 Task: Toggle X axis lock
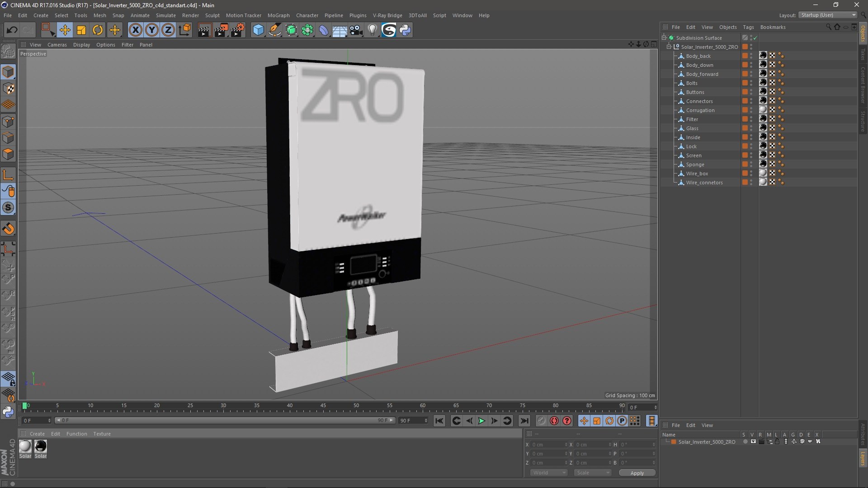click(x=135, y=30)
